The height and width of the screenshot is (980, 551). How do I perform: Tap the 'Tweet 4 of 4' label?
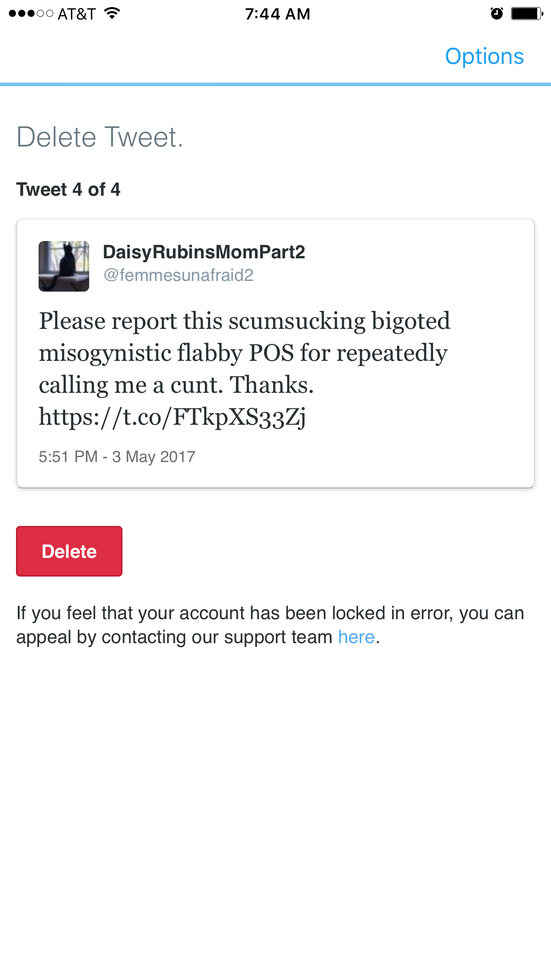(68, 190)
